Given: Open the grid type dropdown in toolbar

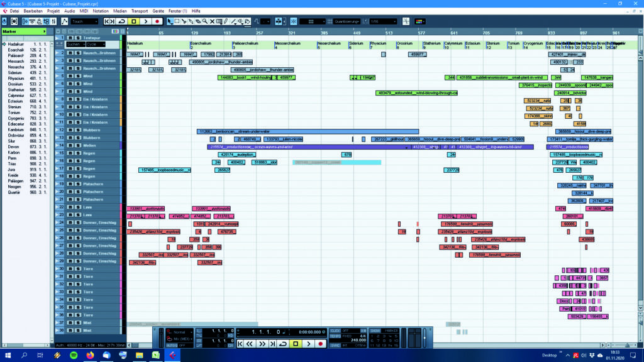Looking at the screenshot, I should pyautogui.click(x=313, y=21).
